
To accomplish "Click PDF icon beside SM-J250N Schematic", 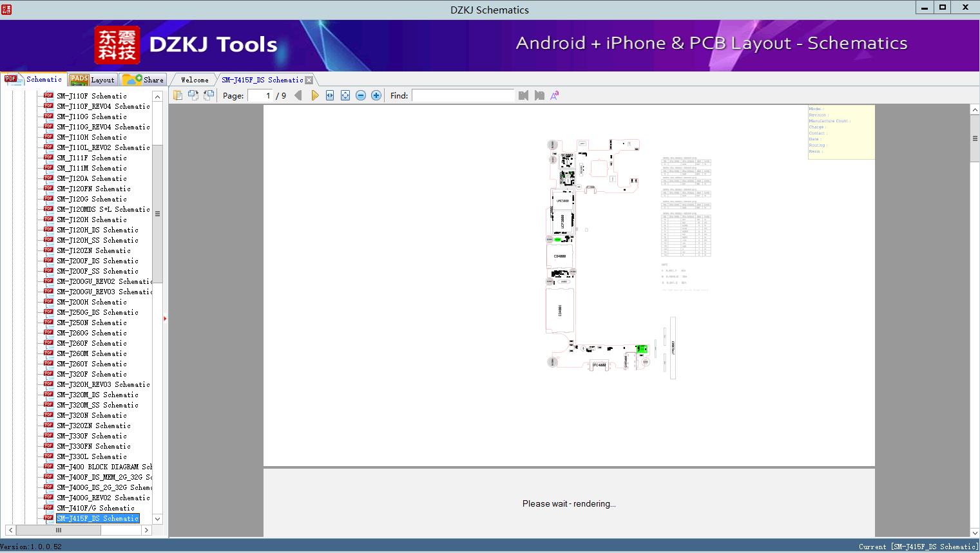I will point(48,323).
